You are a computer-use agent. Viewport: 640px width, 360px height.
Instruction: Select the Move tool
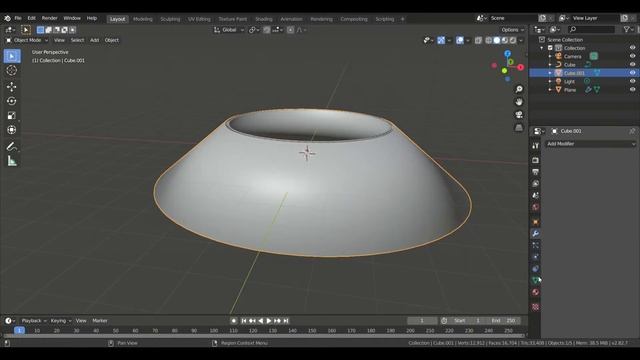point(12,86)
